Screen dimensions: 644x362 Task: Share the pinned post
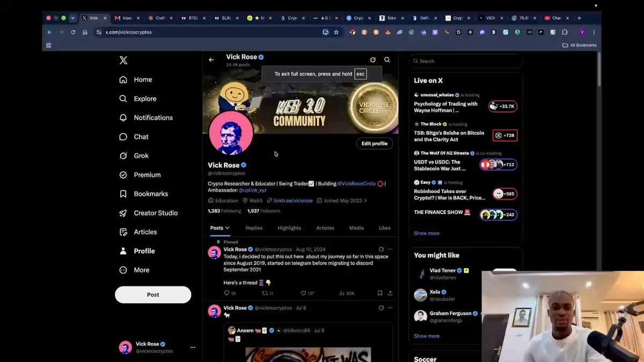[x=390, y=293]
